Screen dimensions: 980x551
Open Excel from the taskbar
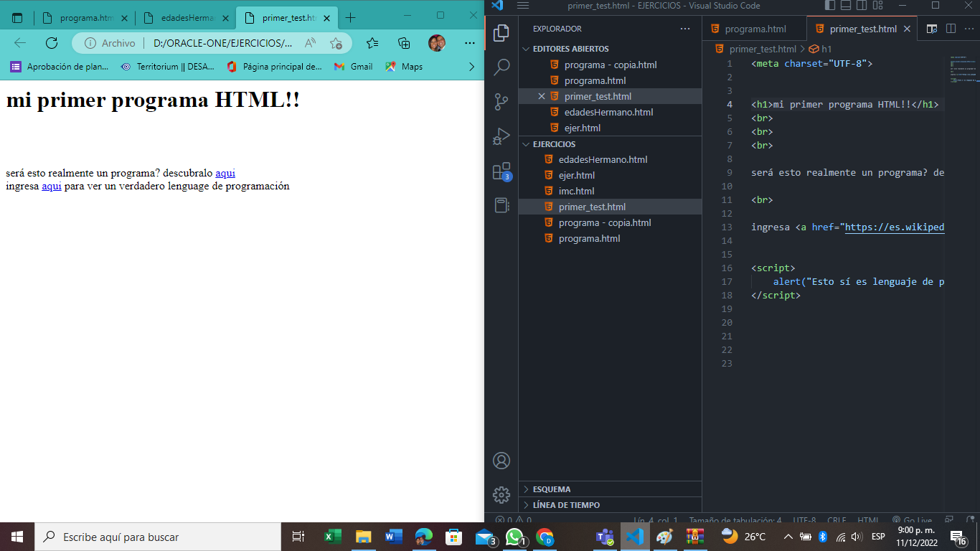tap(333, 537)
